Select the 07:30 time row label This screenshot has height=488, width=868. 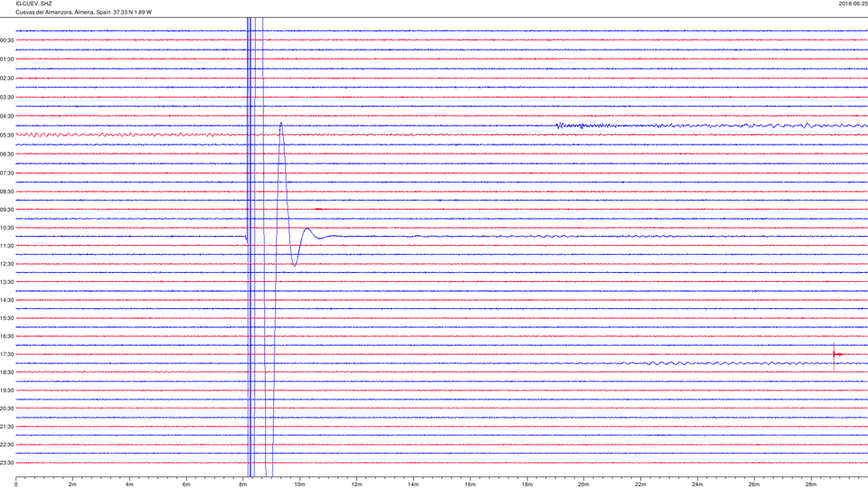pyautogui.click(x=7, y=174)
